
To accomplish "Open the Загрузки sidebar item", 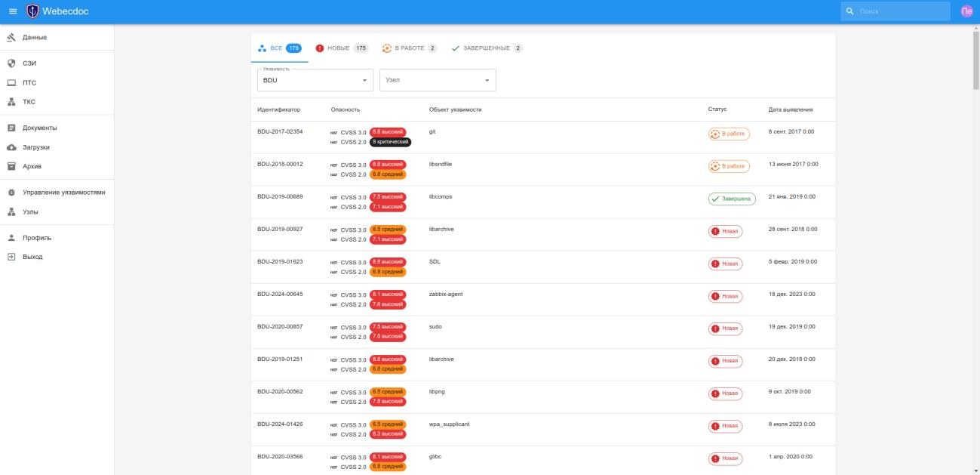I will coord(57,147).
